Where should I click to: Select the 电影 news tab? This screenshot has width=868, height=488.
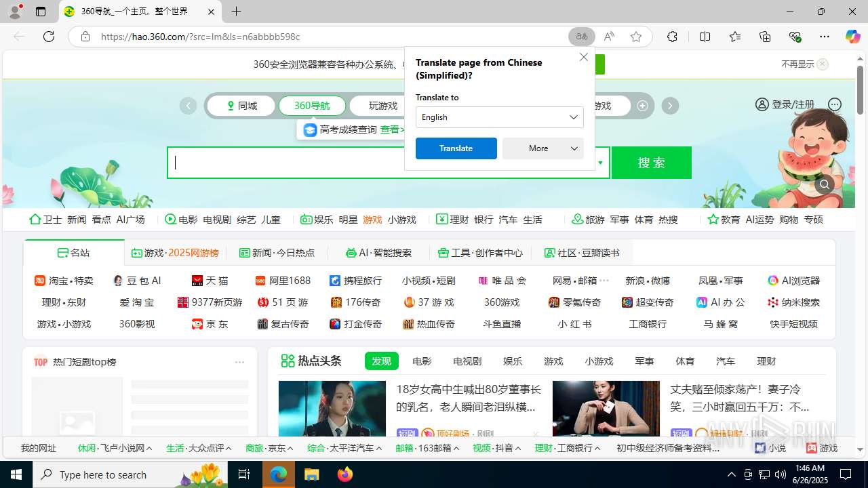coord(422,361)
